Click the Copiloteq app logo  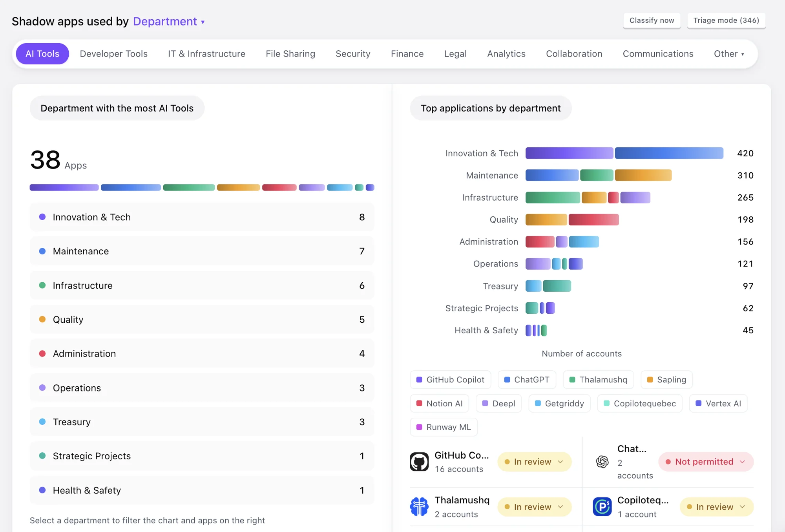[x=602, y=506]
